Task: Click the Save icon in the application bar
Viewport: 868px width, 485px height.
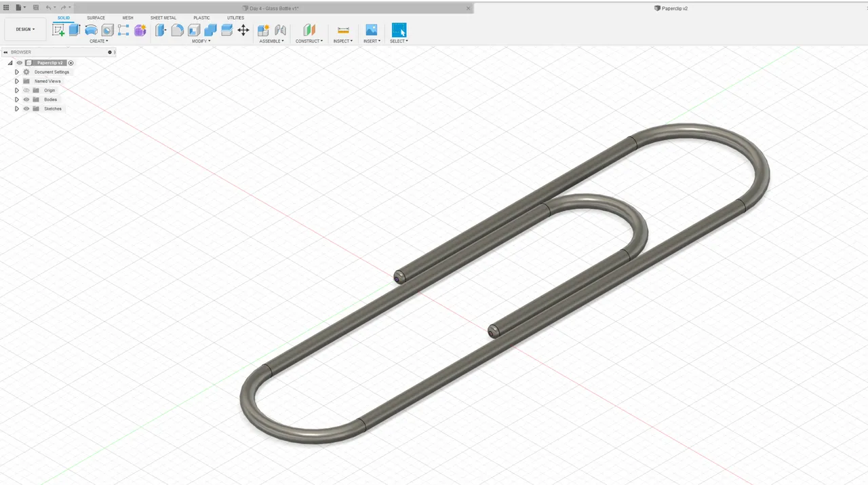Action: (35, 7)
